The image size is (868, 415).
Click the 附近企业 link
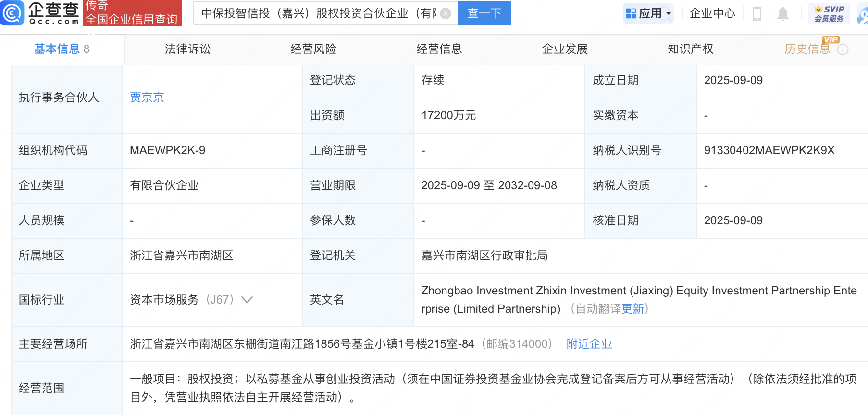point(589,344)
